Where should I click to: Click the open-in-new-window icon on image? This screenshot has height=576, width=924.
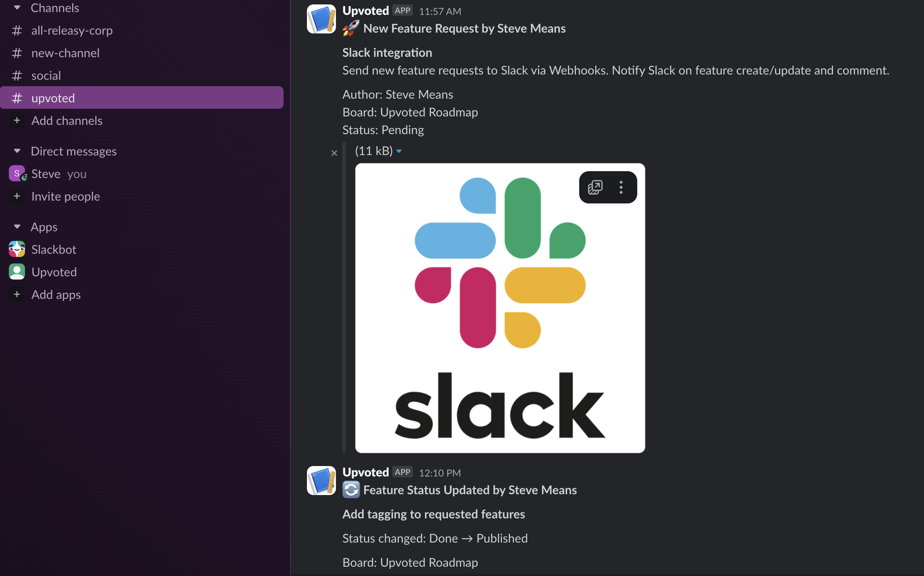595,187
